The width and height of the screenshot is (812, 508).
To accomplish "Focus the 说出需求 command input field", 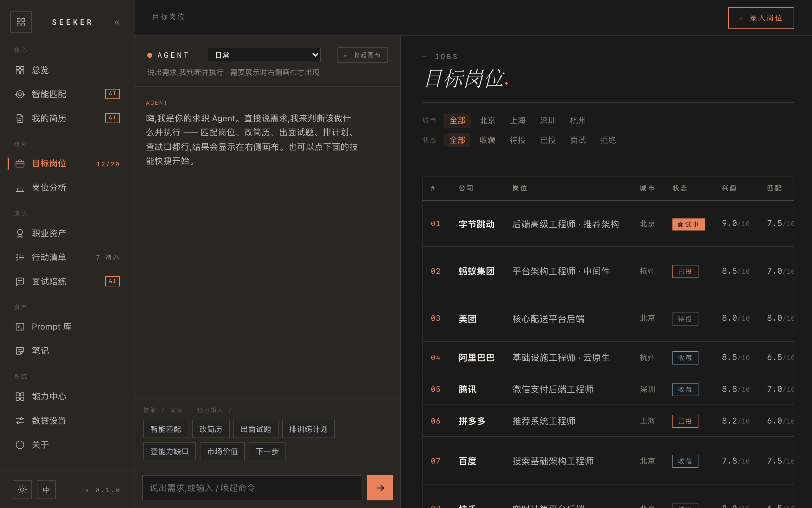I will (x=252, y=487).
